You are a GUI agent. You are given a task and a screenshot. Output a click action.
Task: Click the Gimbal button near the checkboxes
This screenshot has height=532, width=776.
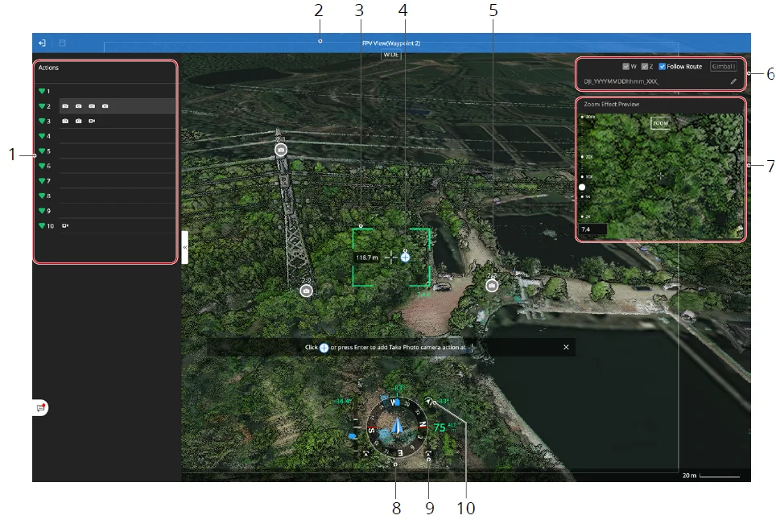724,66
